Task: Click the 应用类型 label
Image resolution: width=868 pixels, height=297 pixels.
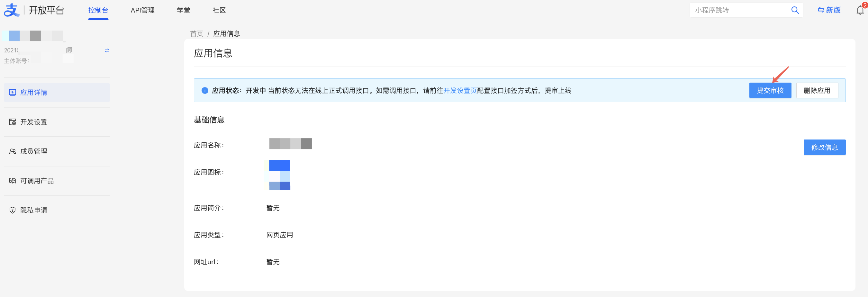Action: click(x=209, y=235)
